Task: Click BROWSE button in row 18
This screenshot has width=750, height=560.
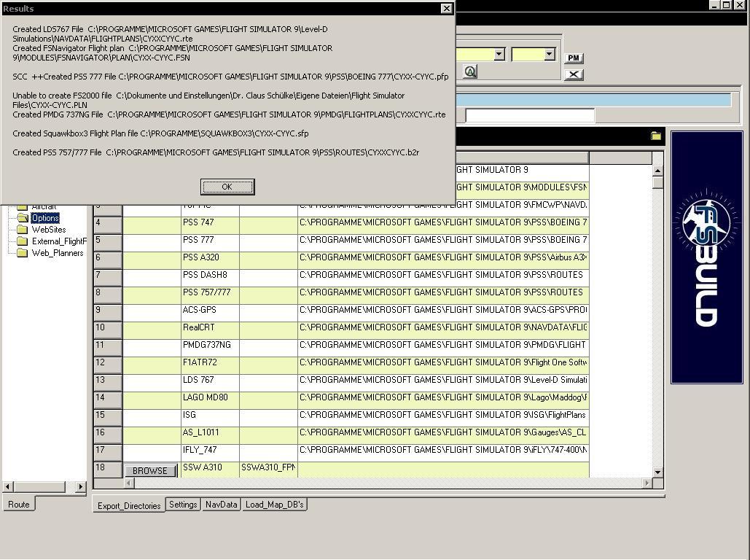Action: click(150, 470)
